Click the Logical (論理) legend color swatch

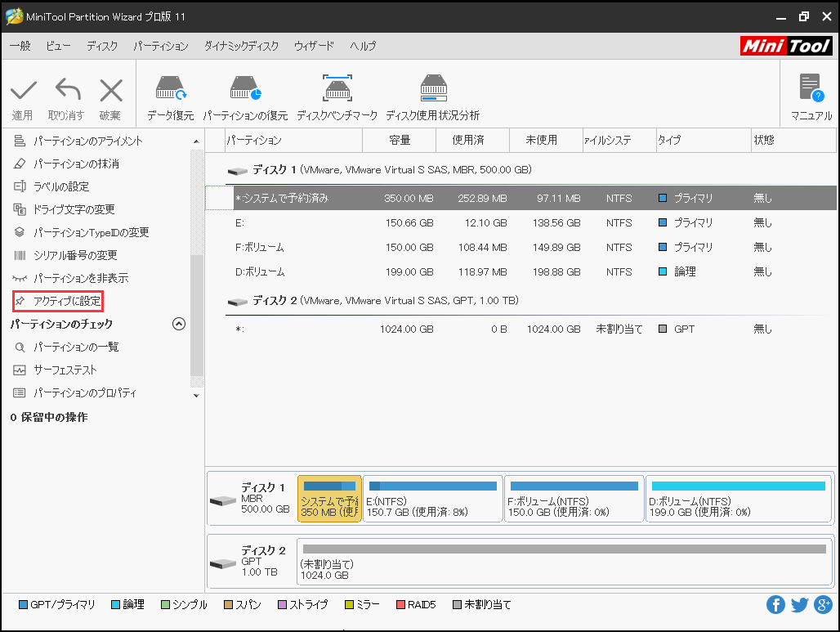(115, 605)
